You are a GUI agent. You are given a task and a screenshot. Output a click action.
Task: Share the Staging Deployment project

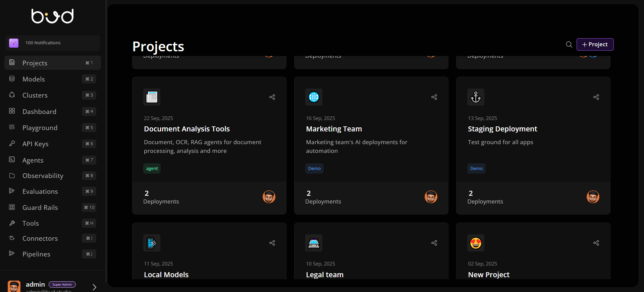coord(596,97)
